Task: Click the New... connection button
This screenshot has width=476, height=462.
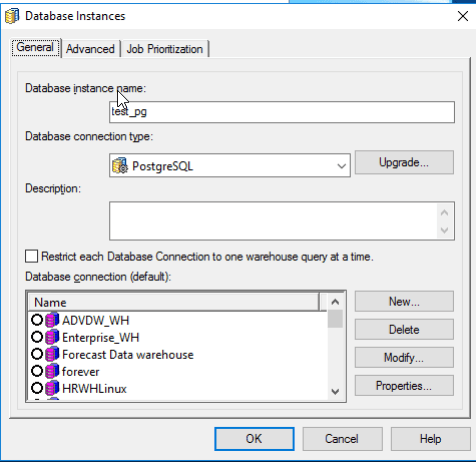Action: click(404, 302)
